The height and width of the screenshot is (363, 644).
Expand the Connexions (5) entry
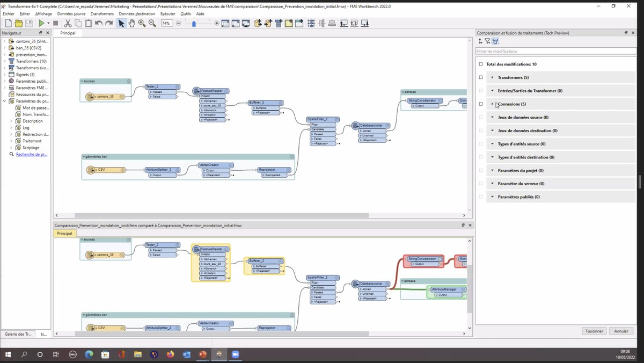(x=492, y=104)
